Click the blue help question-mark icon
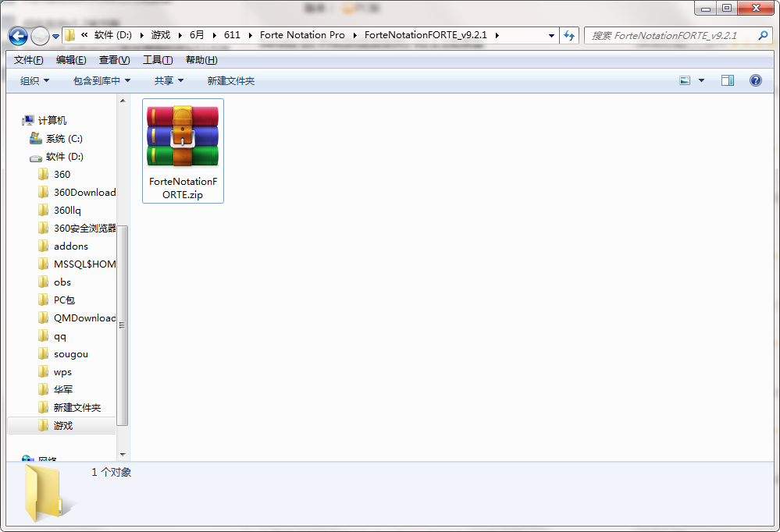The image size is (780, 532). tap(756, 80)
